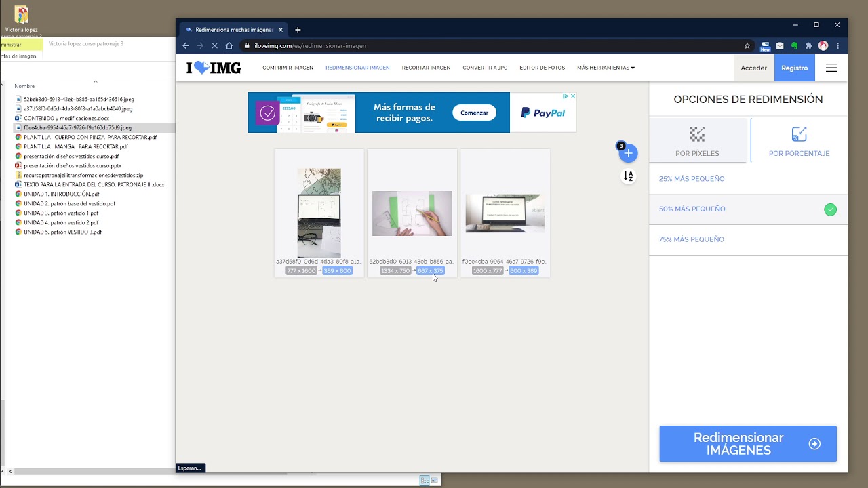This screenshot has height=488, width=868.
Task: Select the a37d58f0 portrait image thumbnail
Action: click(319, 213)
